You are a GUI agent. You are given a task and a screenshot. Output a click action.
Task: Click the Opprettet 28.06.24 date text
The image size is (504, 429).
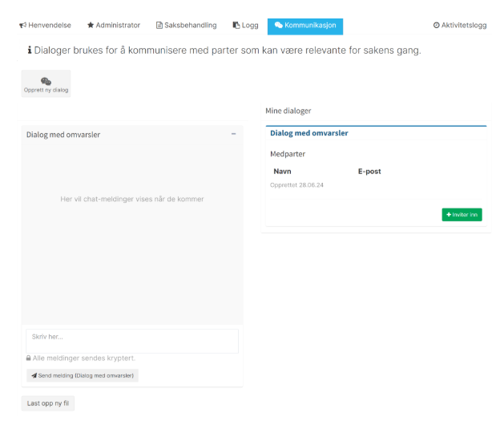(296, 185)
